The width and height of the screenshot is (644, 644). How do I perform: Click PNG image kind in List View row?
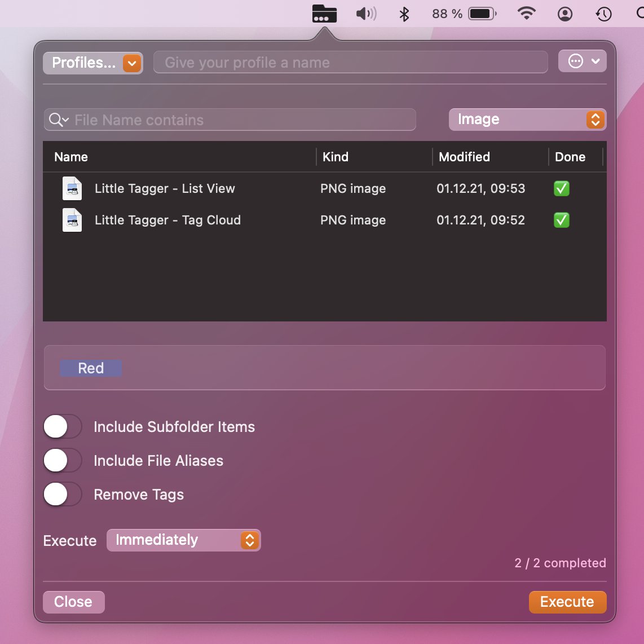point(353,188)
